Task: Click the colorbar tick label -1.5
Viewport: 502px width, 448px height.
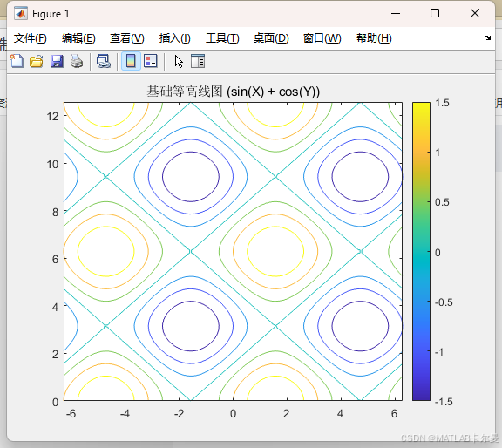Action: point(444,402)
